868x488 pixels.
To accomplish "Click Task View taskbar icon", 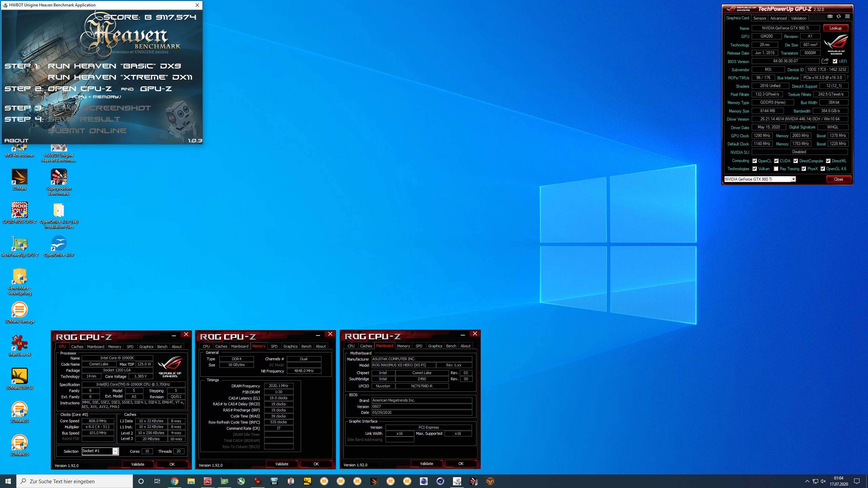I will click(157, 481).
